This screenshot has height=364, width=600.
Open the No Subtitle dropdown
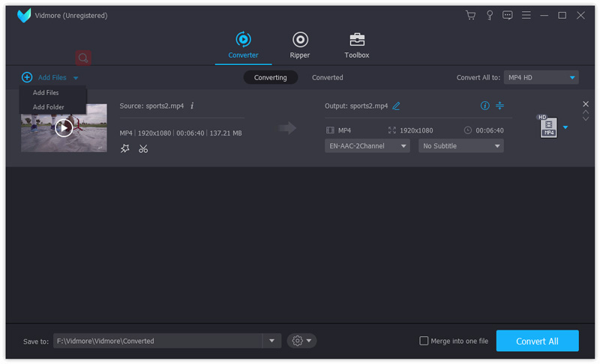pos(460,146)
